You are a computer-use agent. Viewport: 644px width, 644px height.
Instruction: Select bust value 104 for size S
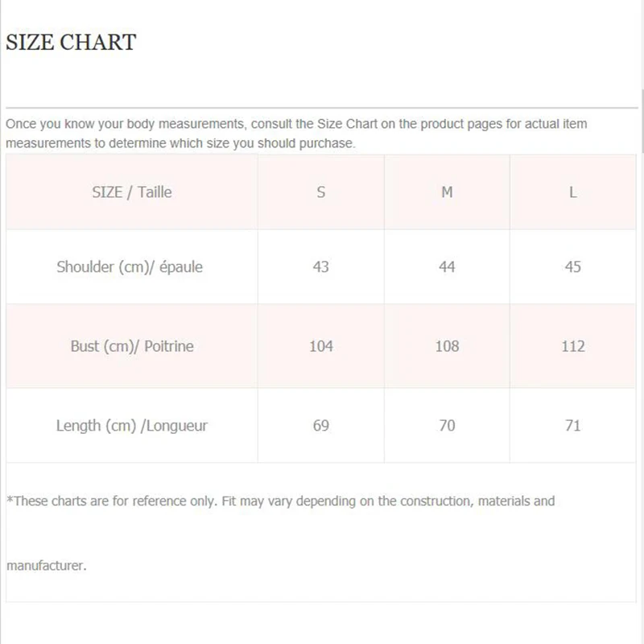(x=321, y=346)
